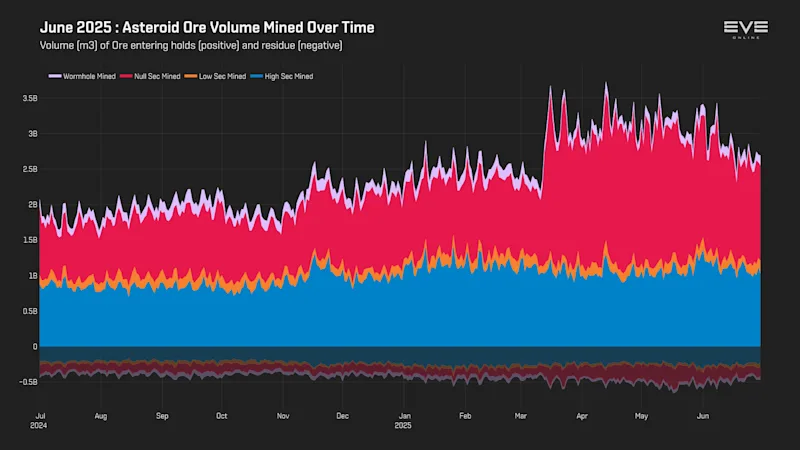Click the 'Dec' x-axis label
Viewport: 800px width, 450px height.
[342, 416]
